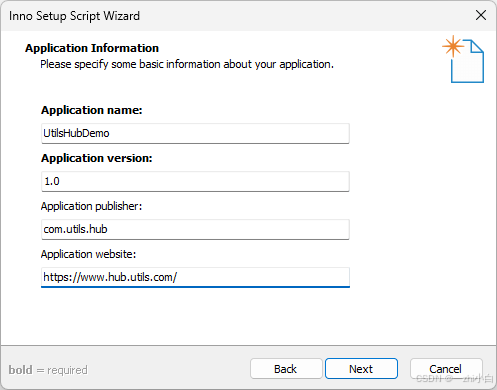This screenshot has height=390, width=497.
Task: Click the blue document page wizard icon
Action: [467, 61]
